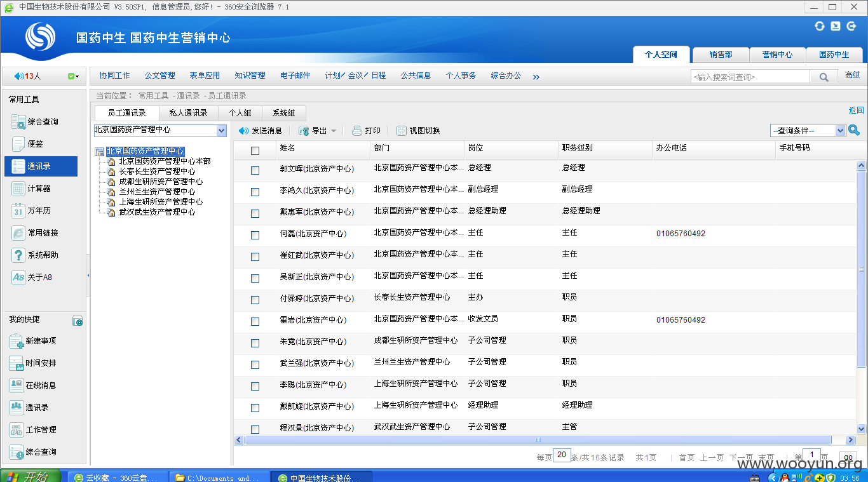Open 工作管理 shortcut
Screen dimensions: 868x482
(33, 430)
